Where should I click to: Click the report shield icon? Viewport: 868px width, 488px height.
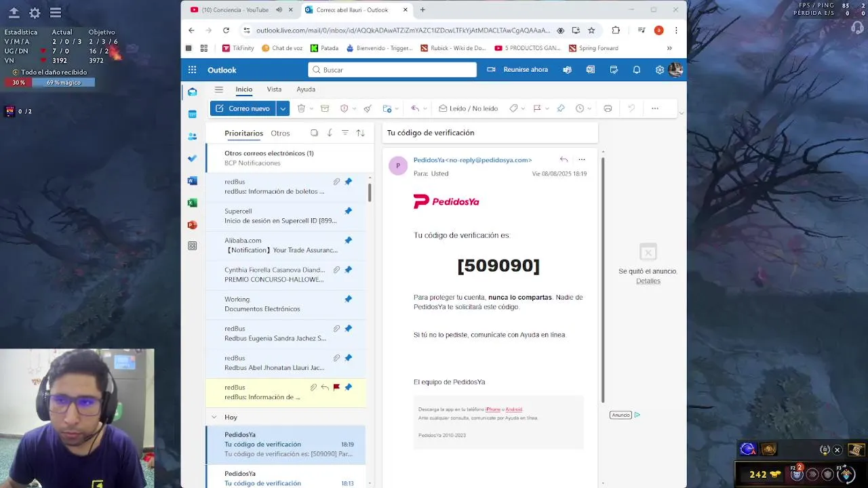click(x=344, y=108)
